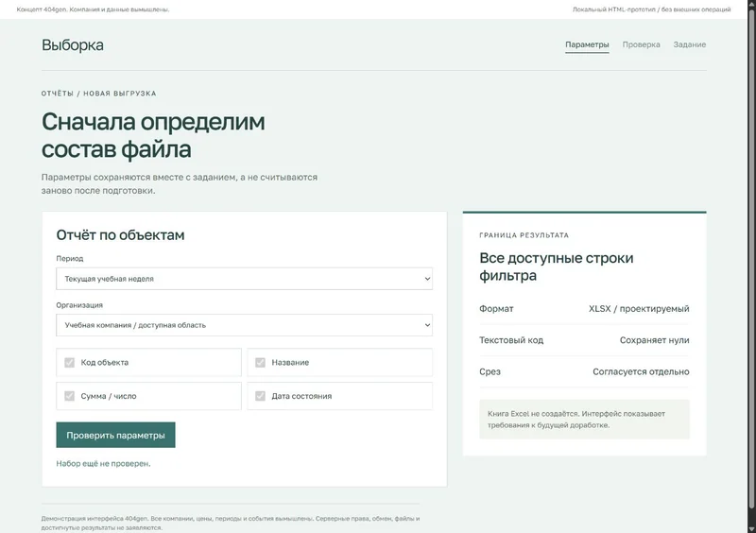
Task: Switch to the Проверка tab
Action: (x=641, y=44)
